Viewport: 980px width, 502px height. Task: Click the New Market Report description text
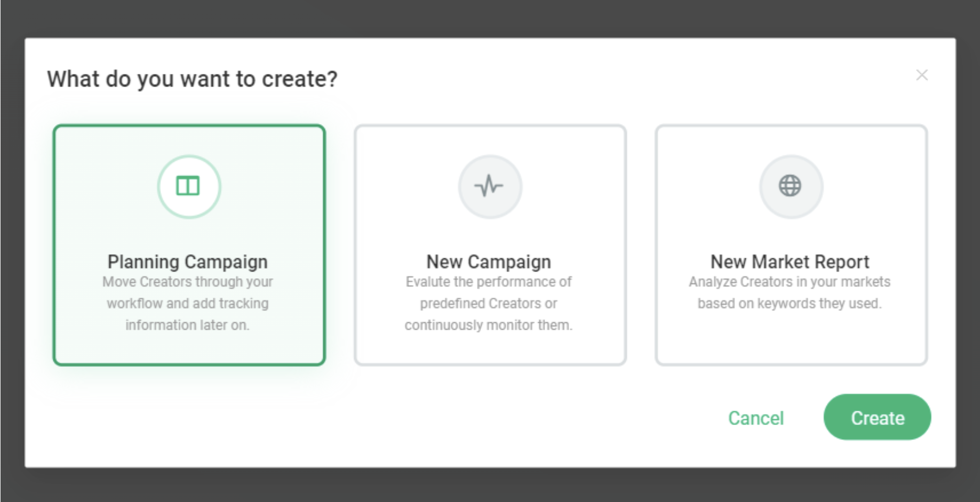click(789, 292)
